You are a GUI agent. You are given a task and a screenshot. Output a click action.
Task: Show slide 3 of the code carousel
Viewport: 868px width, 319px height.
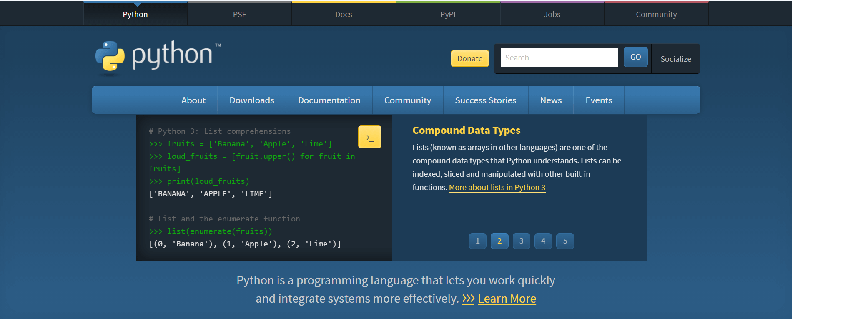pyautogui.click(x=522, y=241)
